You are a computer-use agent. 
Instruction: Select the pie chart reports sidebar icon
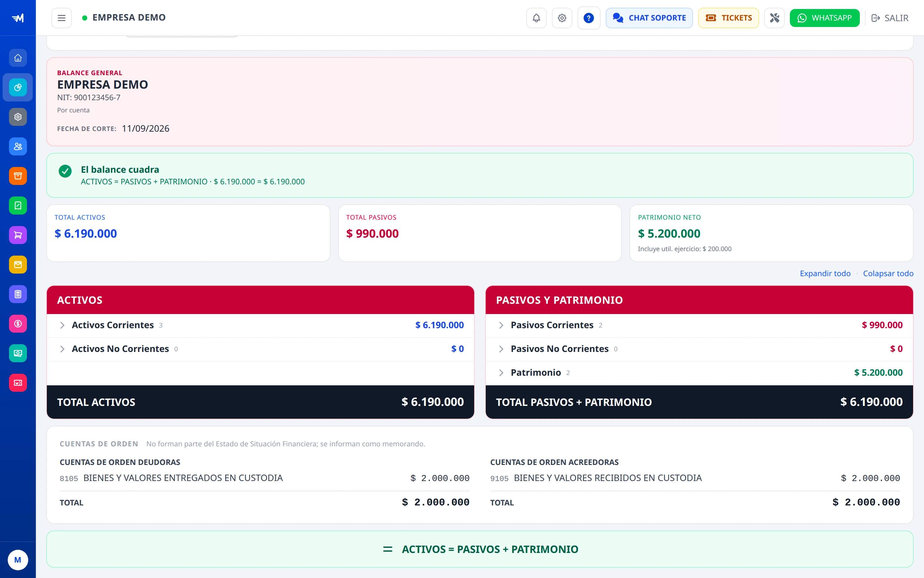(18, 88)
